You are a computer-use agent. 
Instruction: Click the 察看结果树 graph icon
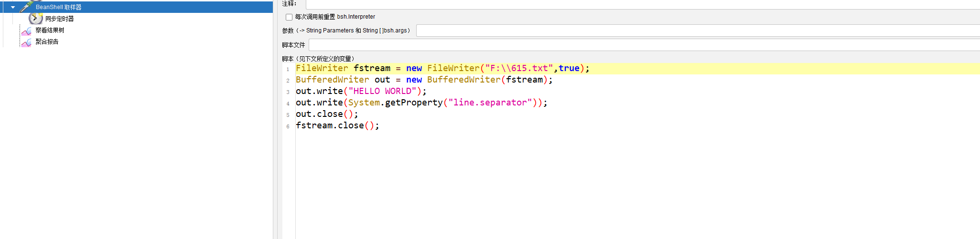[26, 31]
